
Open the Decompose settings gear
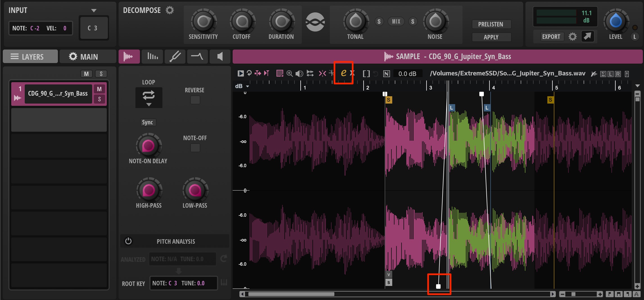[x=170, y=10]
